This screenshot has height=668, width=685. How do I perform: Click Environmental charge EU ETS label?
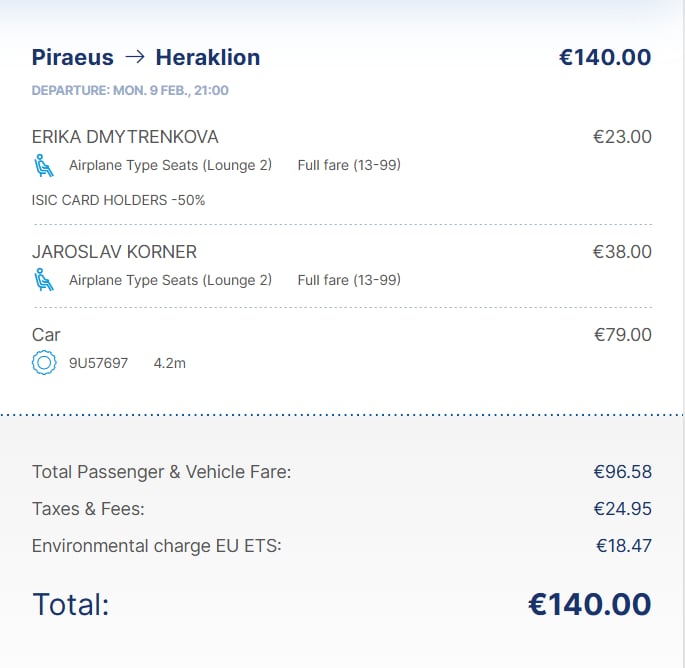157,546
